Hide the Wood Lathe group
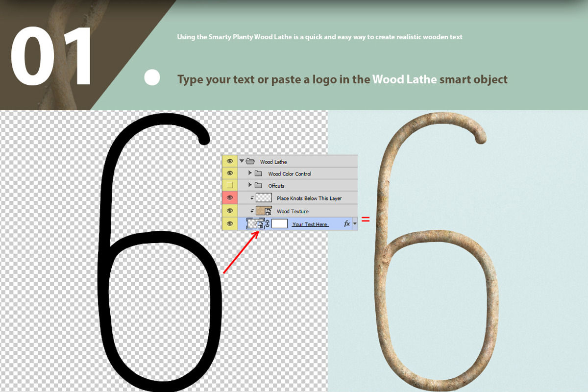The image size is (588, 392). pos(229,161)
